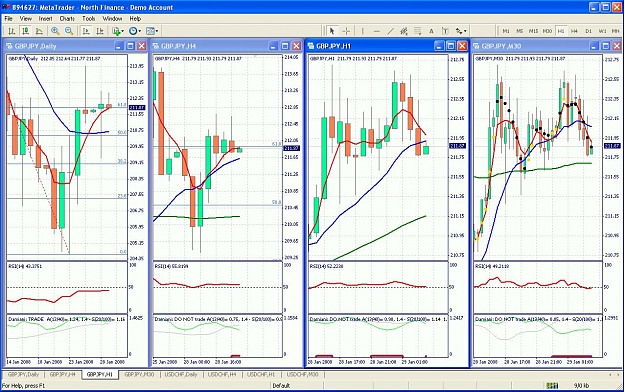
Task: Open the Window menu
Action: pyautogui.click(x=112, y=18)
